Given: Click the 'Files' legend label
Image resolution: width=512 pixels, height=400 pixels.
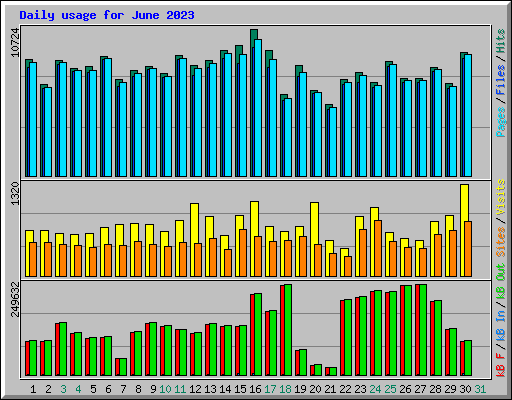Looking at the screenshot, I should (500, 80).
